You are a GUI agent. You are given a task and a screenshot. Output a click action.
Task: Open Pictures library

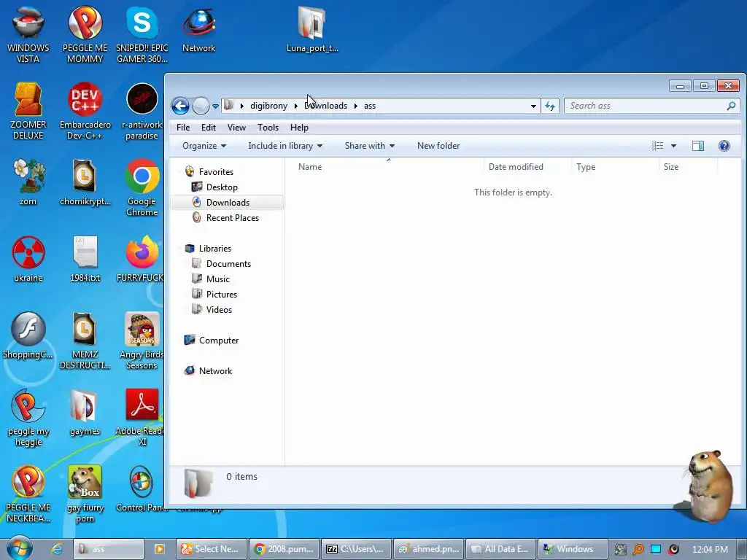(222, 295)
